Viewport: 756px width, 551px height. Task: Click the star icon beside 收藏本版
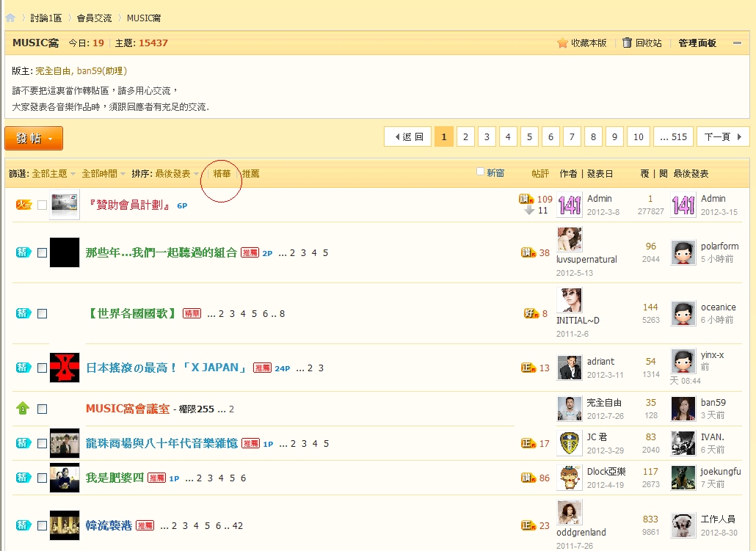[x=563, y=43]
